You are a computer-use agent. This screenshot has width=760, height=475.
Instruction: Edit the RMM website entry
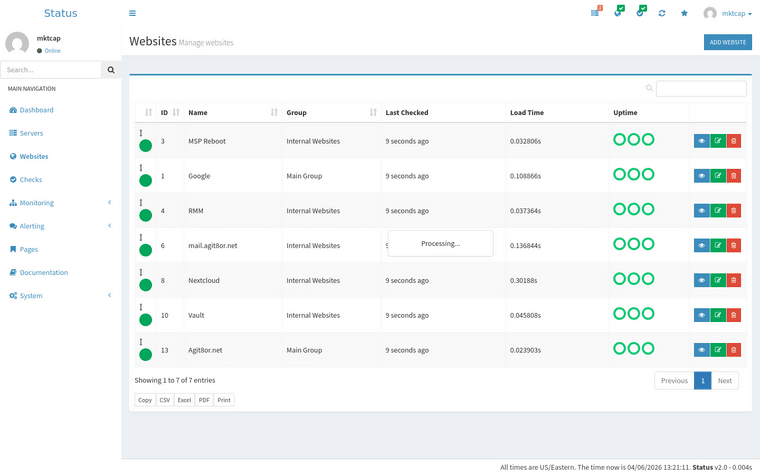(718, 211)
